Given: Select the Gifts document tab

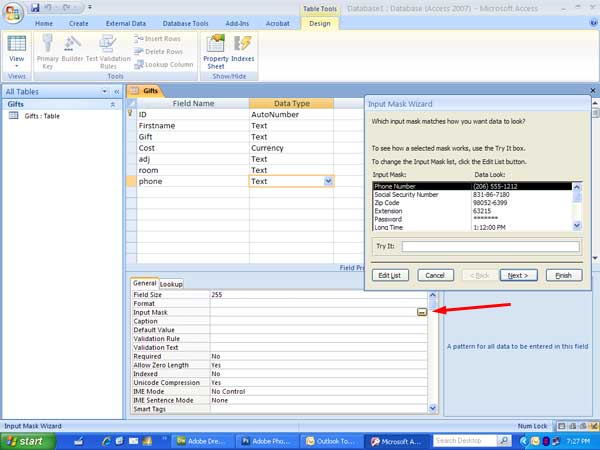Looking at the screenshot, I should pos(146,91).
